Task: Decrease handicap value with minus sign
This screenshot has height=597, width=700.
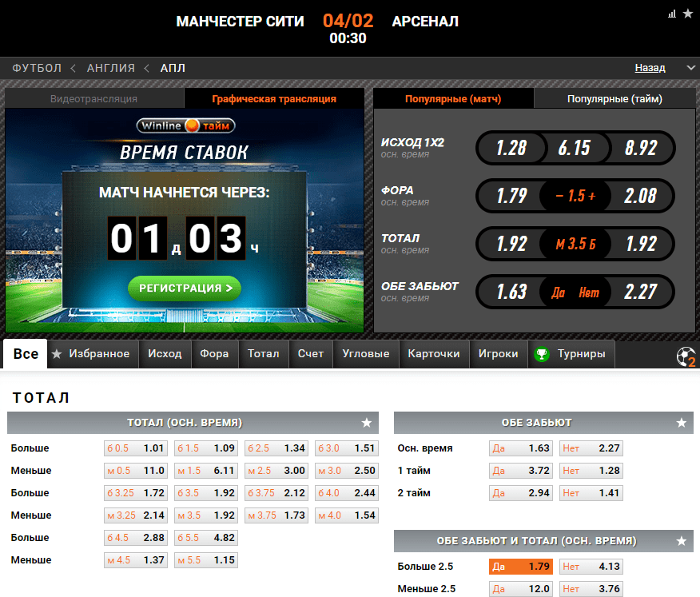Action: 559,196
